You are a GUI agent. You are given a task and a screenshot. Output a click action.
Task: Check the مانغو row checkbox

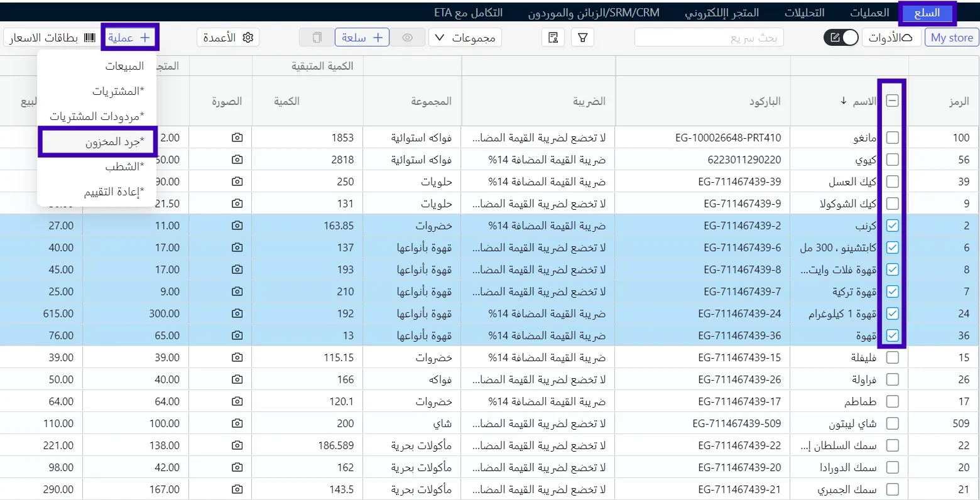pos(892,138)
